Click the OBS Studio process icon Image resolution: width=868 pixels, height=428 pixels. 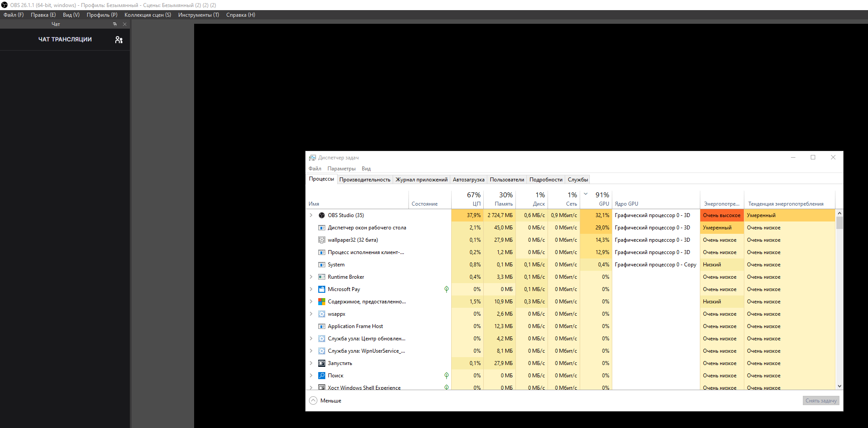coord(322,215)
